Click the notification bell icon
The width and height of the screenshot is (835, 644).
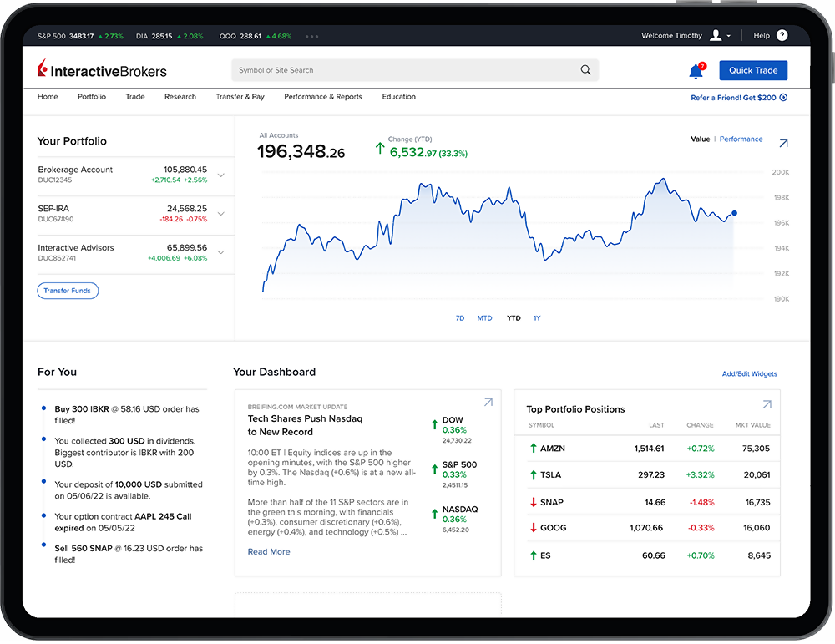click(x=696, y=72)
